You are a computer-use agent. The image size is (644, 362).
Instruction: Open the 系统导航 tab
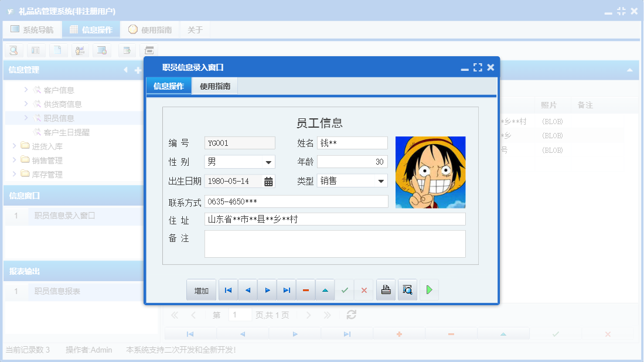(32, 28)
